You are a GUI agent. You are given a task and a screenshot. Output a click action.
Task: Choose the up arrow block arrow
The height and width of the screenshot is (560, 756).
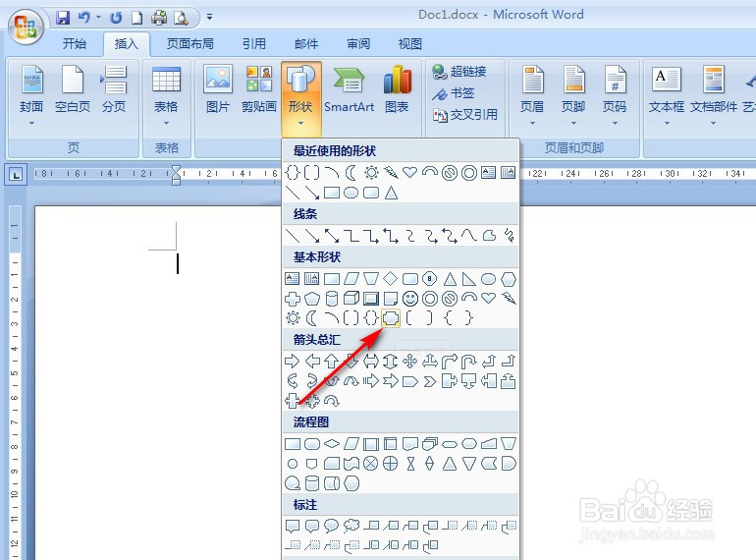tap(332, 361)
